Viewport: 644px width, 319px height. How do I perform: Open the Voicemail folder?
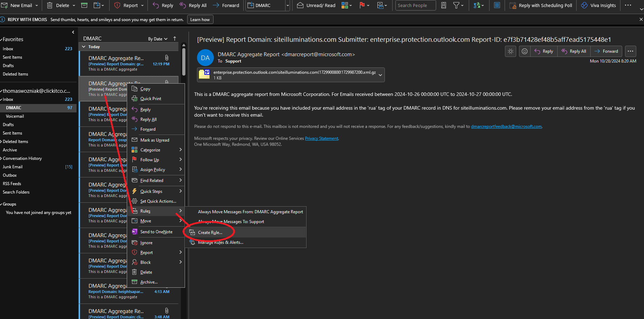click(15, 116)
